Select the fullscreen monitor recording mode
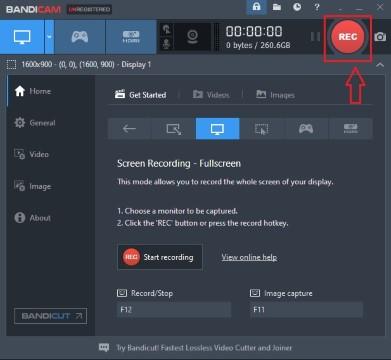The width and height of the screenshot is (391, 360). (x=217, y=129)
